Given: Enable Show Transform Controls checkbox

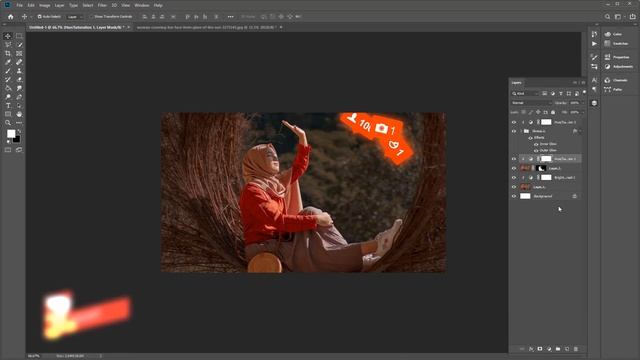Looking at the screenshot, I should click(92, 17).
